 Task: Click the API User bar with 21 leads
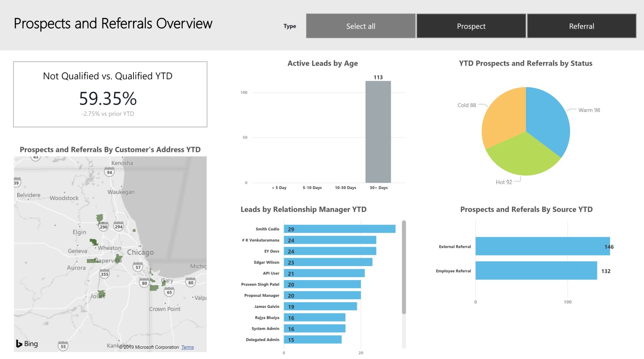pos(324,273)
